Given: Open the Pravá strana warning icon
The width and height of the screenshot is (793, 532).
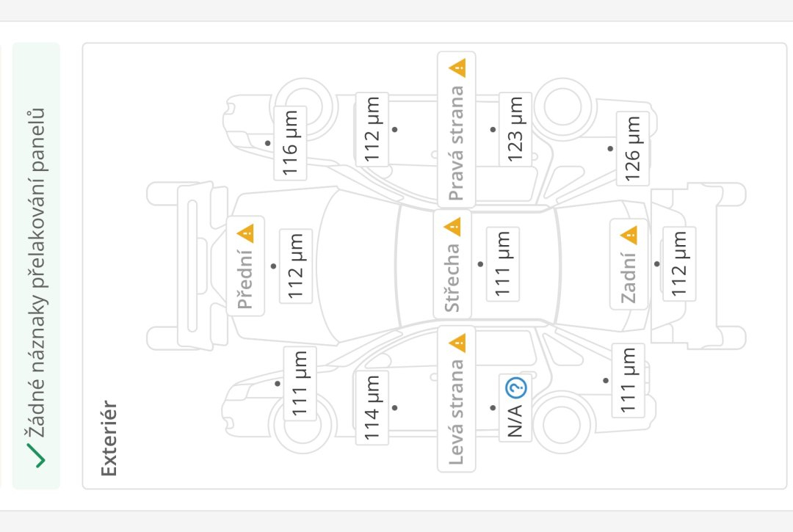Looking at the screenshot, I should [457, 69].
